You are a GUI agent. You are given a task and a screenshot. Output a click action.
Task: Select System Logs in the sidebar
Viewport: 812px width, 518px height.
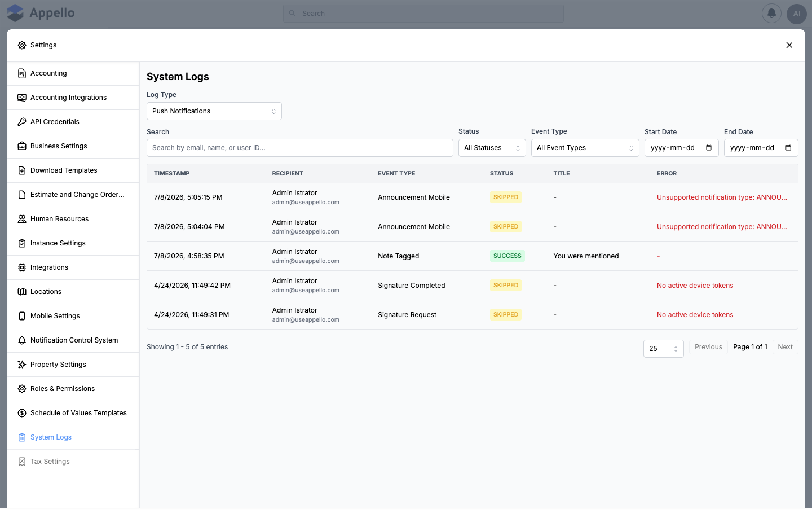tap(73, 437)
